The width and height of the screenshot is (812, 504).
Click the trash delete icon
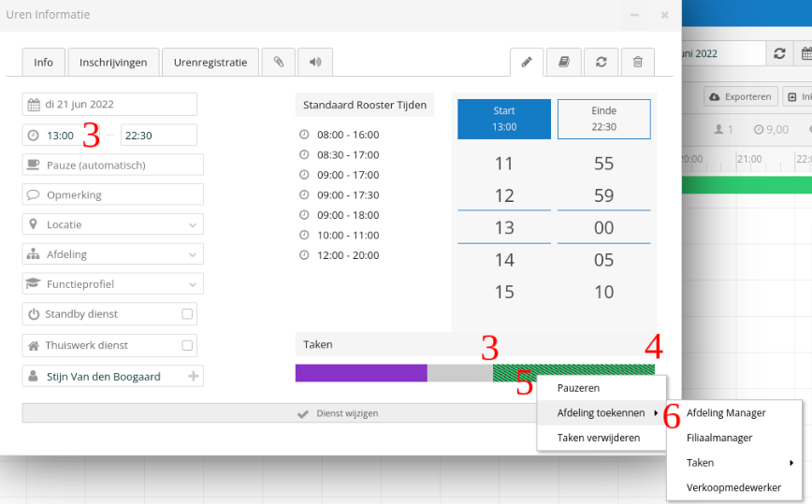[637, 63]
